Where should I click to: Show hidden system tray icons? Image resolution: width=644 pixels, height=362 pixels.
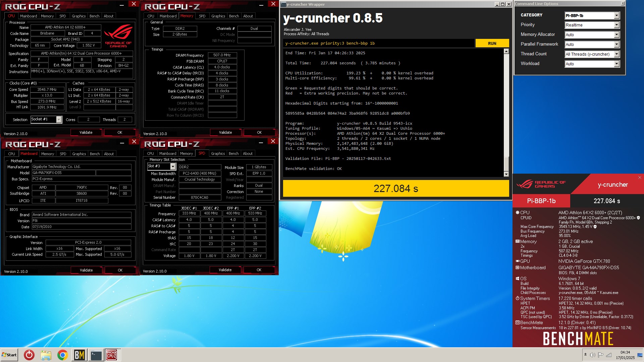click(585, 355)
